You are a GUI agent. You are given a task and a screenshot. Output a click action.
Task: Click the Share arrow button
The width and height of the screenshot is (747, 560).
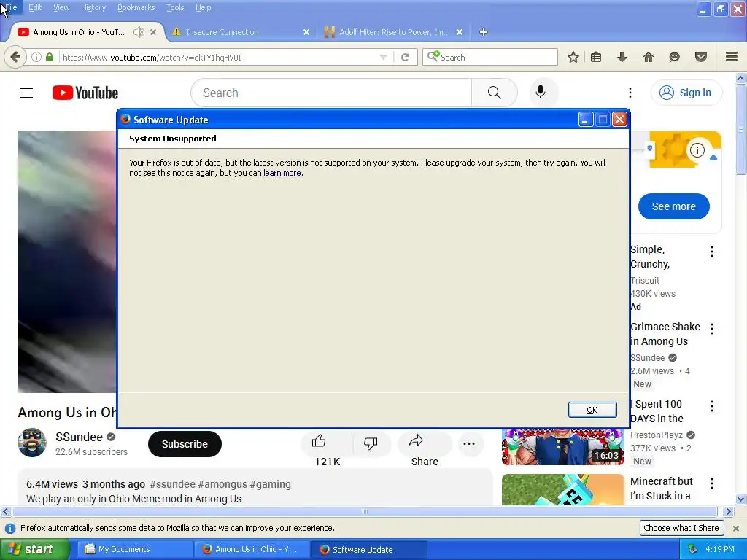pyautogui.click(x=425, y=443)
